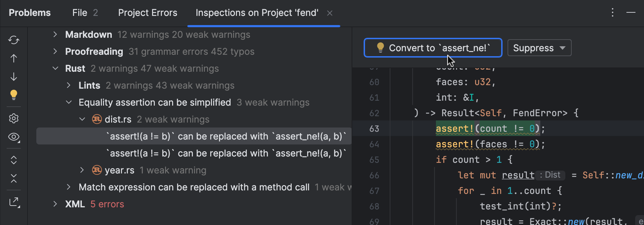
Task: Rerun the inspection using the refresh icon
Action: tap(13, 40)
